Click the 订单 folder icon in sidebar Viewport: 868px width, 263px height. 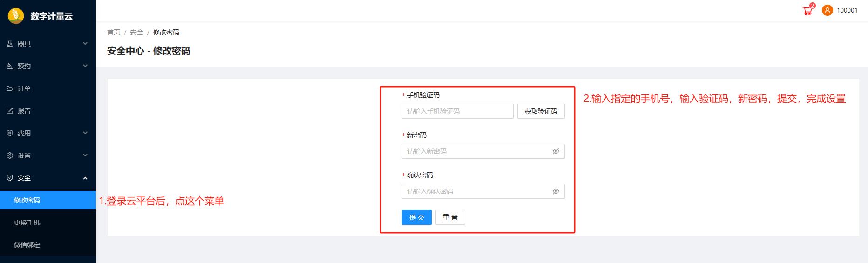point(10,88)
